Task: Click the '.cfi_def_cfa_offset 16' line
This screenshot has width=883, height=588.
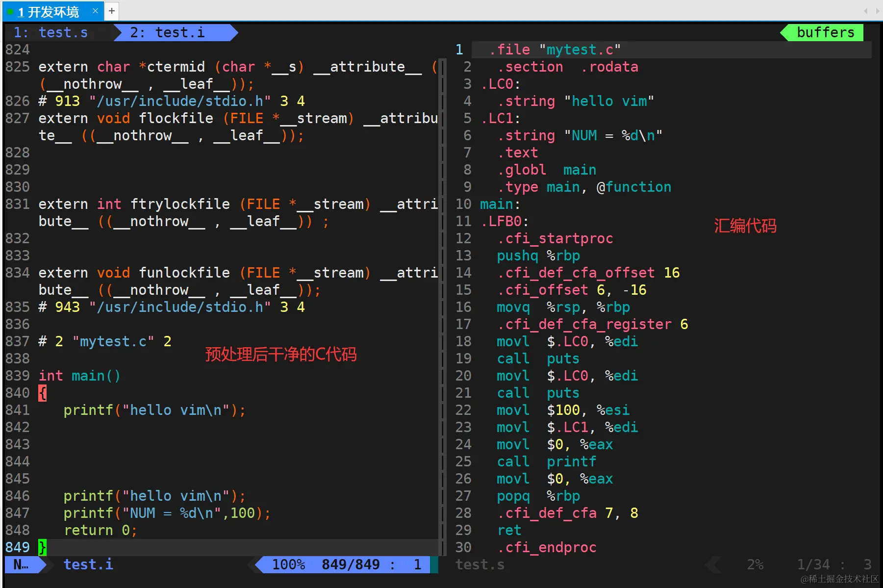Action: [x=588, y=273]
